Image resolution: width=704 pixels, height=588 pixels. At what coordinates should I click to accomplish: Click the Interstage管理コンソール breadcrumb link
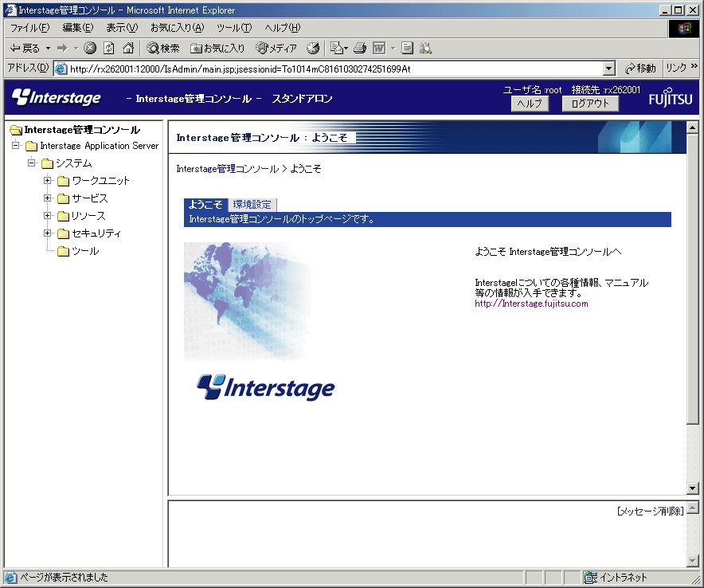[x=228, y=169]
